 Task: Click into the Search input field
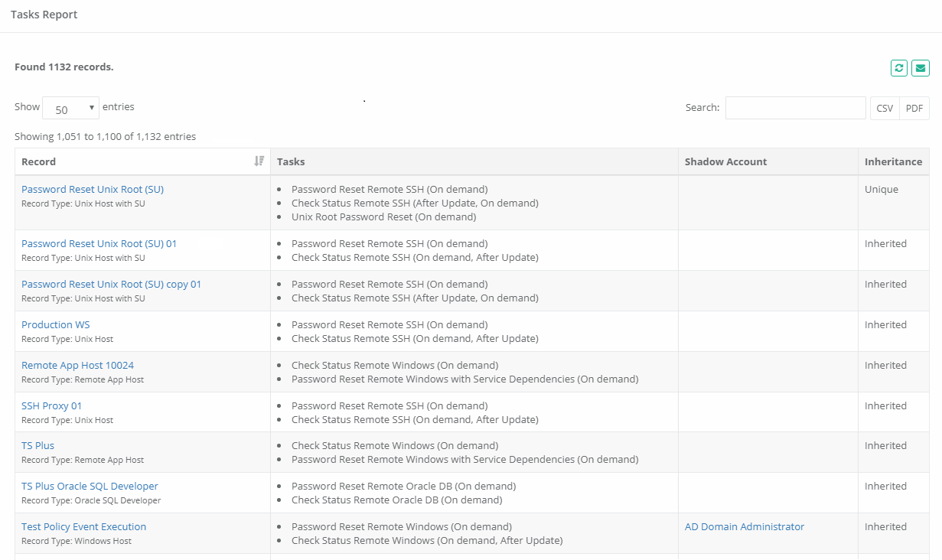tap(795, 108)
